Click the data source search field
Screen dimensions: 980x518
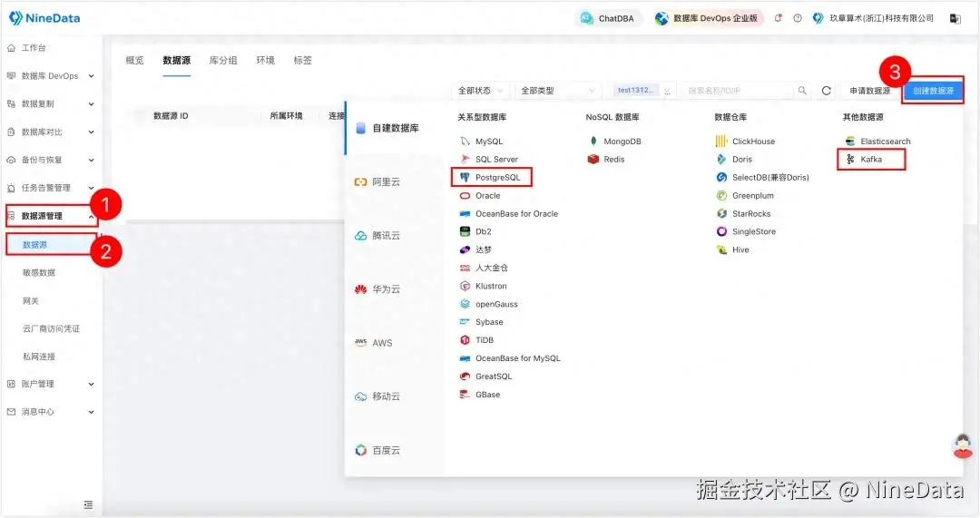tap(738, 91)
